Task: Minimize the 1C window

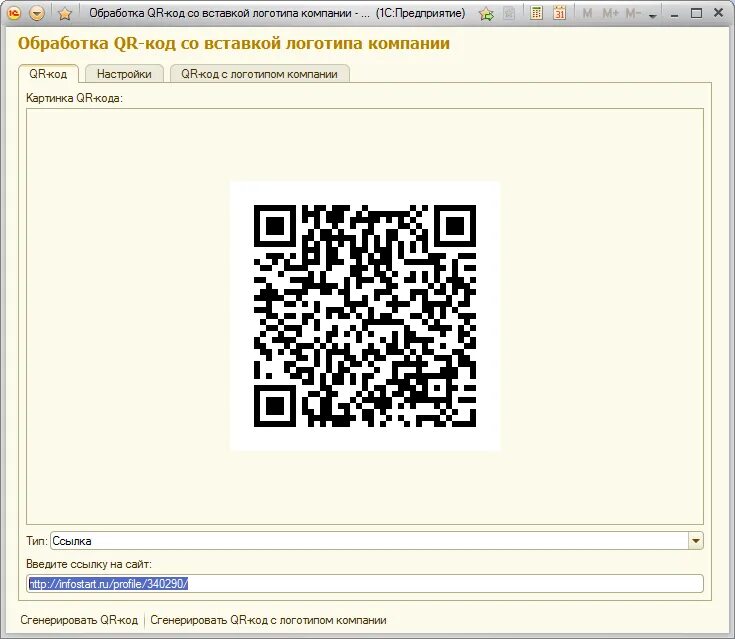Action: click(x=675, y=14)
